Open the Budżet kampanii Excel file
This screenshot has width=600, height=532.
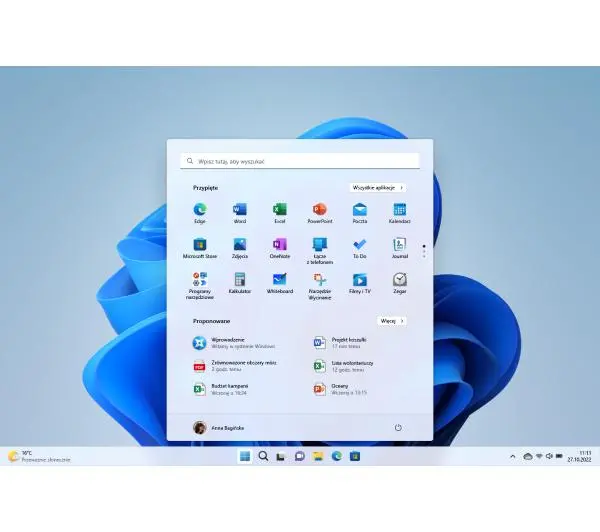coord(220,389)
